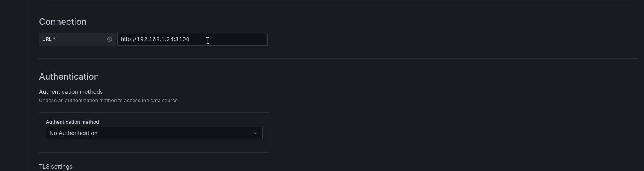
Task: Click the chevron arrow in Authentication method dropdown
Action: 256,133
